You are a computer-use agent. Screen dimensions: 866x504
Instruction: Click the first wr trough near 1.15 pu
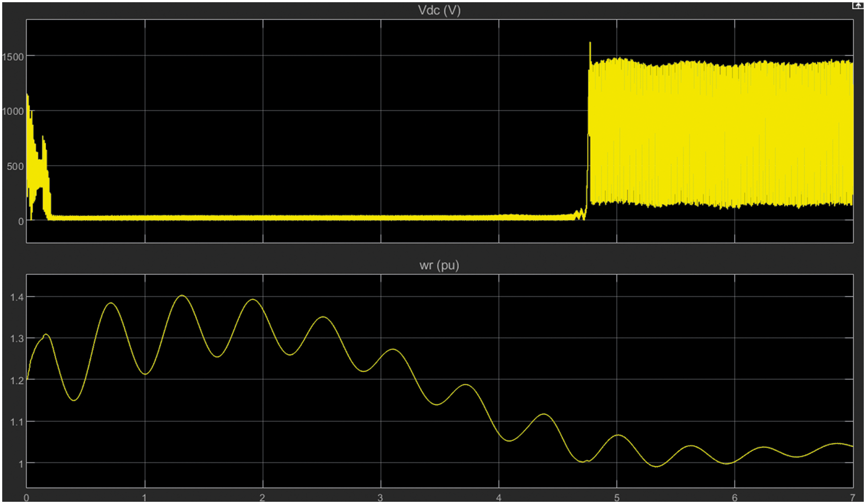click(74, 400)
